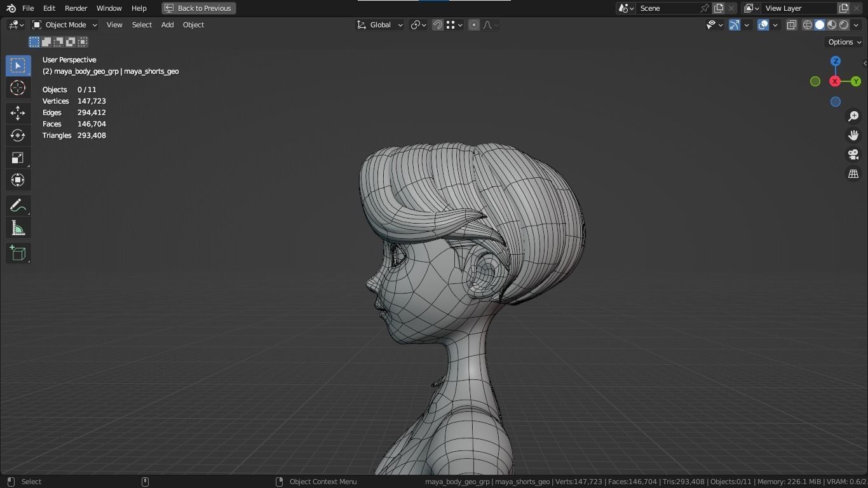Click the pin scene icon
868x488 pixels.
point(704,8)
